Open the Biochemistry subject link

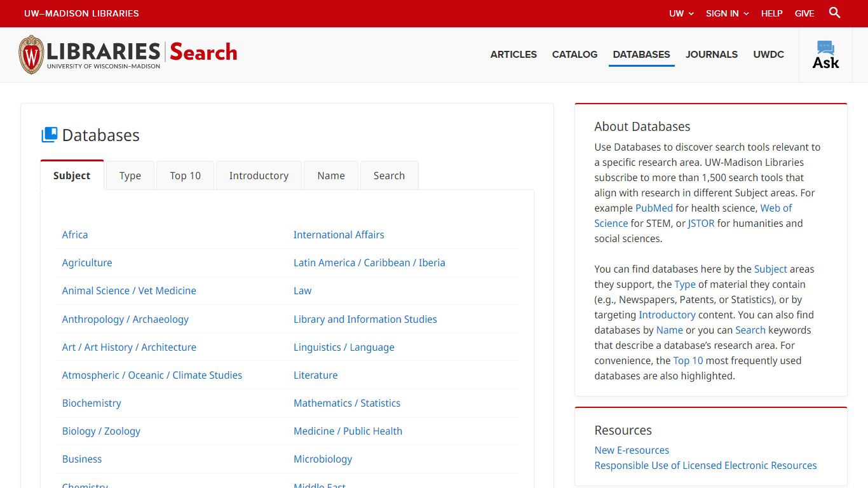coord(92,403)
